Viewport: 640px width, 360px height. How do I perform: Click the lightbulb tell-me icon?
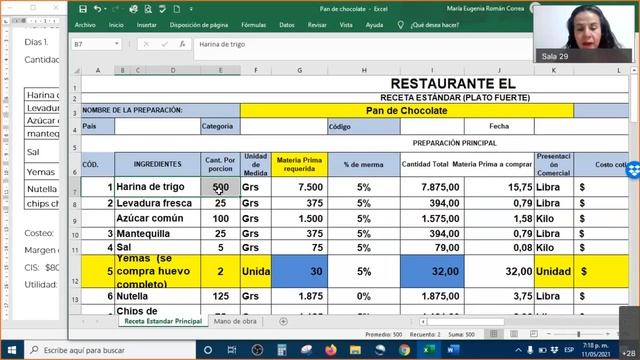pos(400,25)
